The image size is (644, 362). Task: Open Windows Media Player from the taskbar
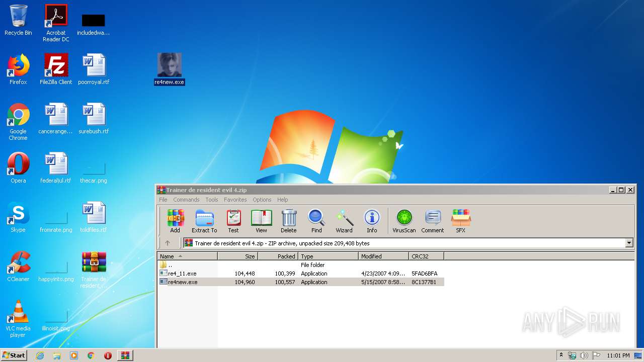tap(74, 355)
